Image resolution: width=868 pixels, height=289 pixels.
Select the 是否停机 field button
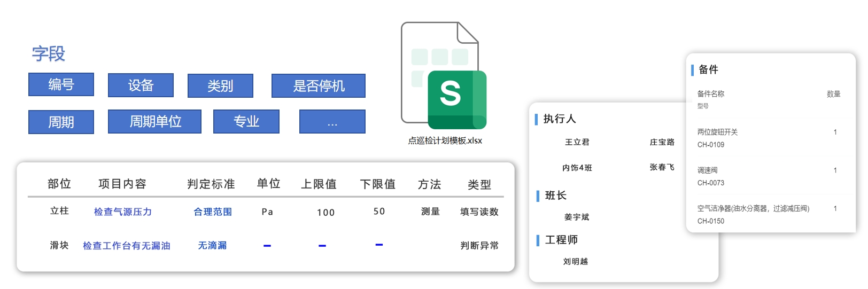[x=319, y=86]
